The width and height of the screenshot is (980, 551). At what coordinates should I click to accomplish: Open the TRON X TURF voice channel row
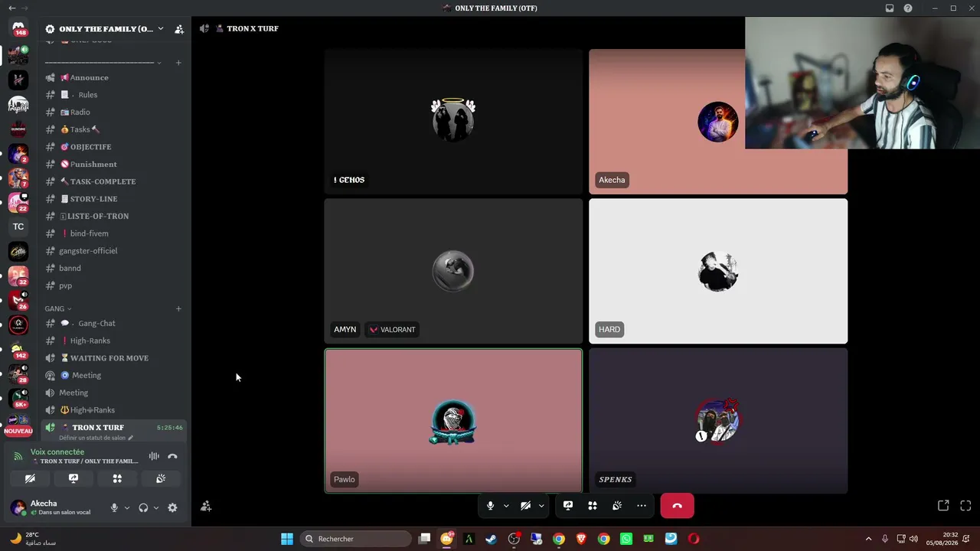tap(113, 431)
